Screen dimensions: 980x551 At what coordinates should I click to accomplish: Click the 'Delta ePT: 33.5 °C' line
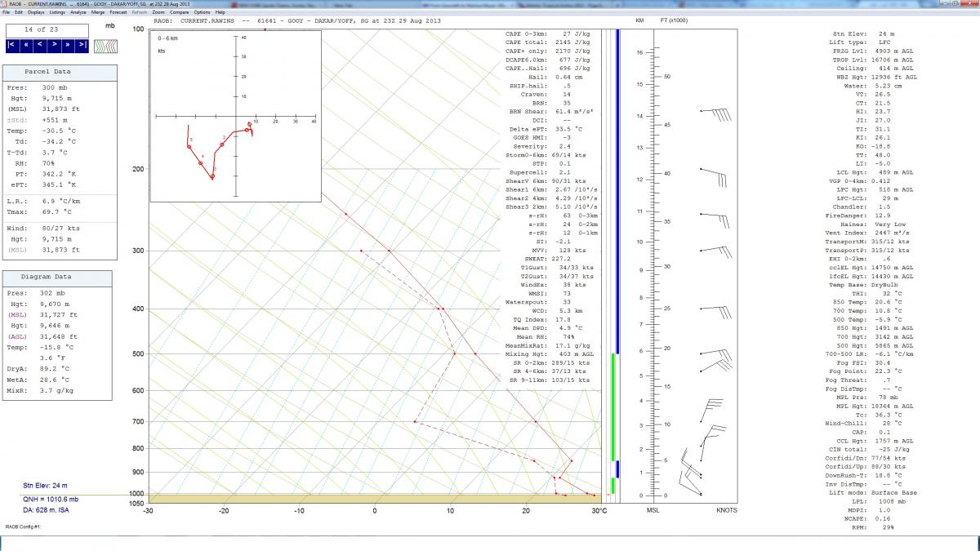(x=545, y=128)
